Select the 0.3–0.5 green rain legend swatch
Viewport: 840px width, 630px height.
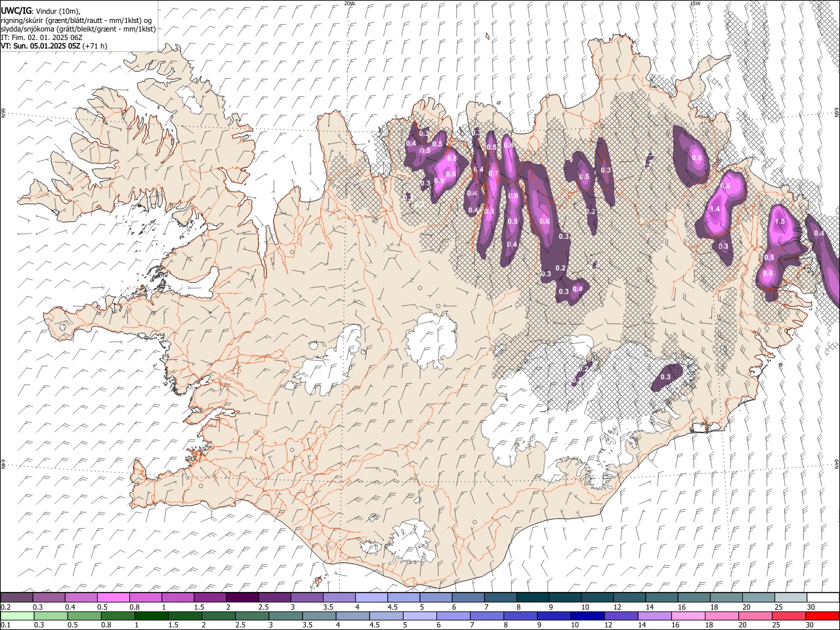(x=51, y=616)
